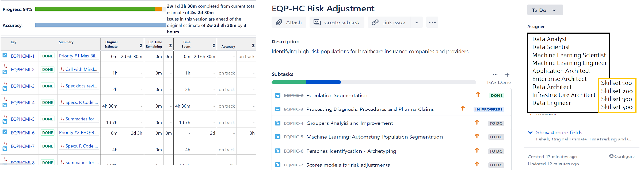
Task: Expand Show 4 more fields
Action: pos(559,132)
